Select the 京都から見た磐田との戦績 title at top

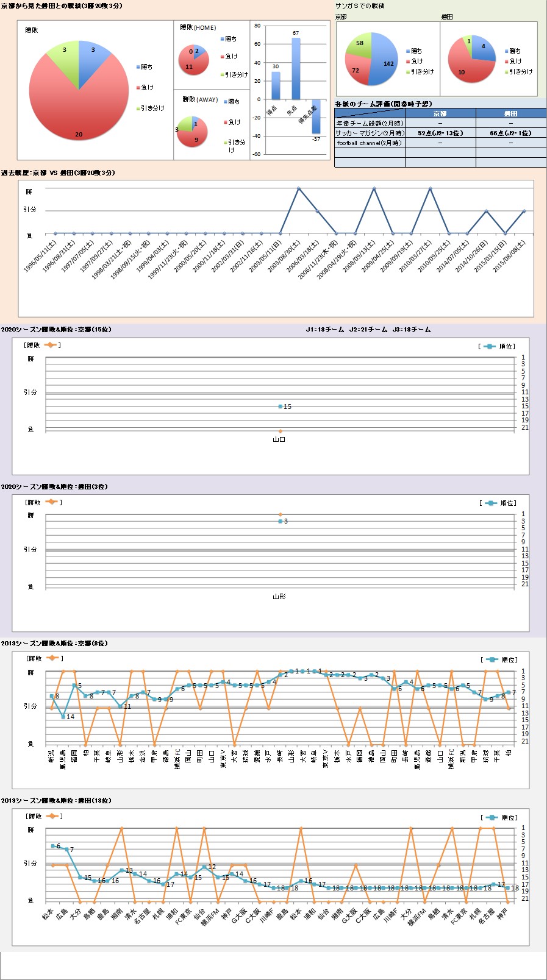(62, 6)
